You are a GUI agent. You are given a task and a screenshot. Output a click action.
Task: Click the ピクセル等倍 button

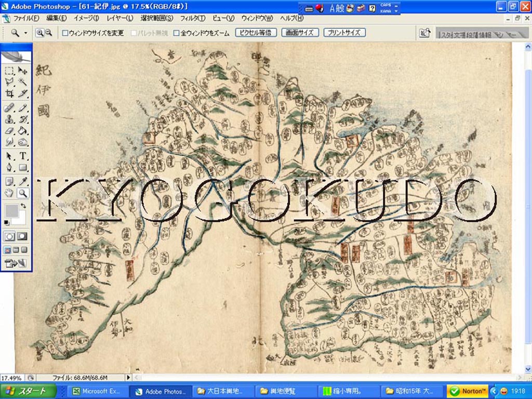pyautogui.click(x=256, y=33)
